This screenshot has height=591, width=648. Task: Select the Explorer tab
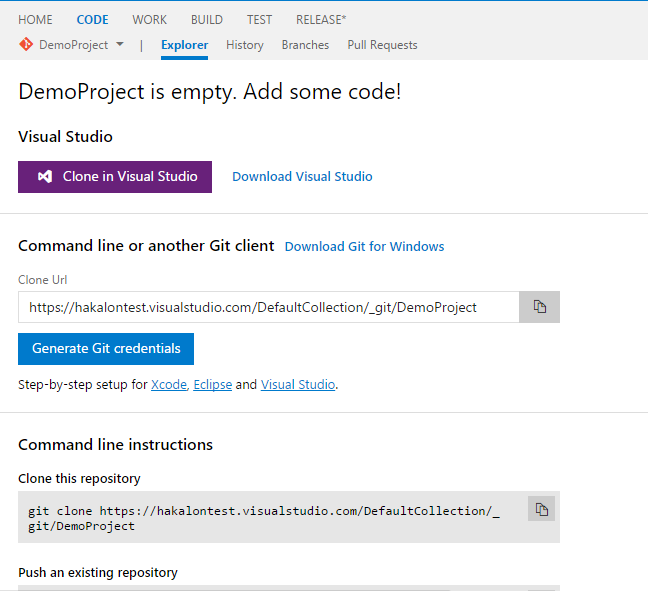184,45
